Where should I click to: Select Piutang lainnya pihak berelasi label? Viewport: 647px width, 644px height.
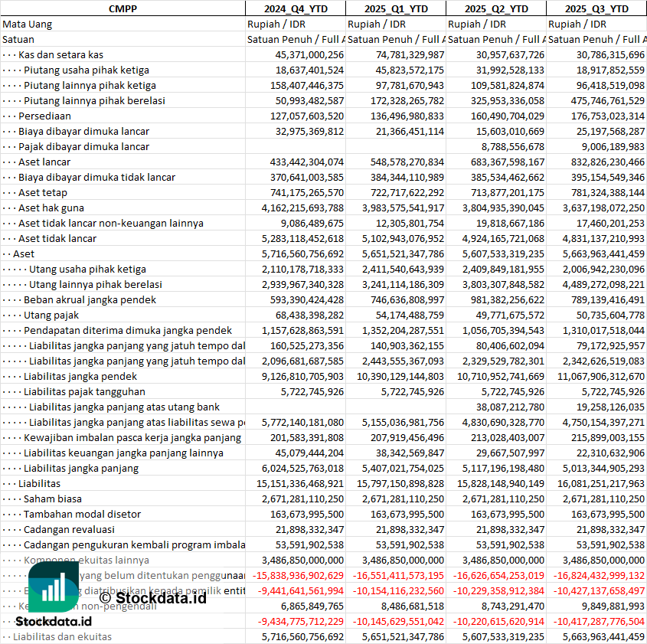point(94,100)
